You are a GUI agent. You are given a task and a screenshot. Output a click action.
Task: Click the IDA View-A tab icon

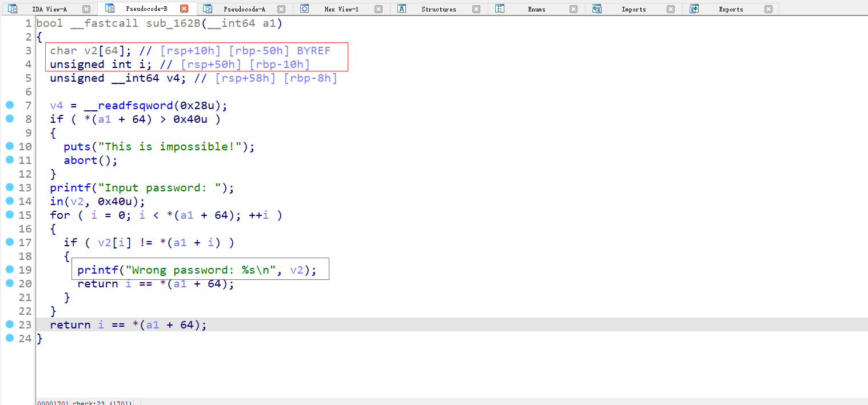(x=13, y=9)
